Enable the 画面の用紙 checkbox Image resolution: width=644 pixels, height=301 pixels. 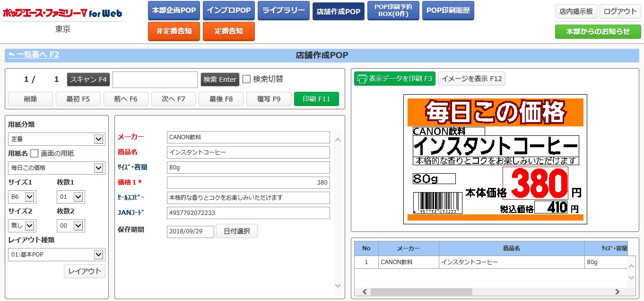[x=35, y=153]
